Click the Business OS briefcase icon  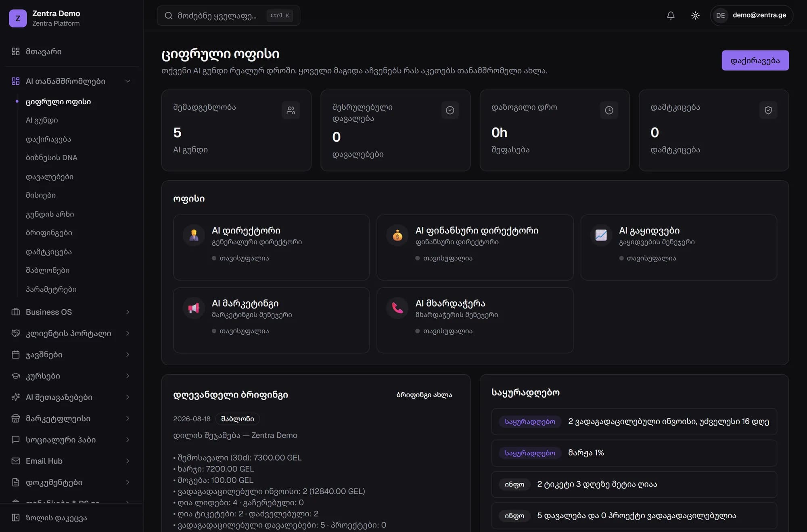16,312
